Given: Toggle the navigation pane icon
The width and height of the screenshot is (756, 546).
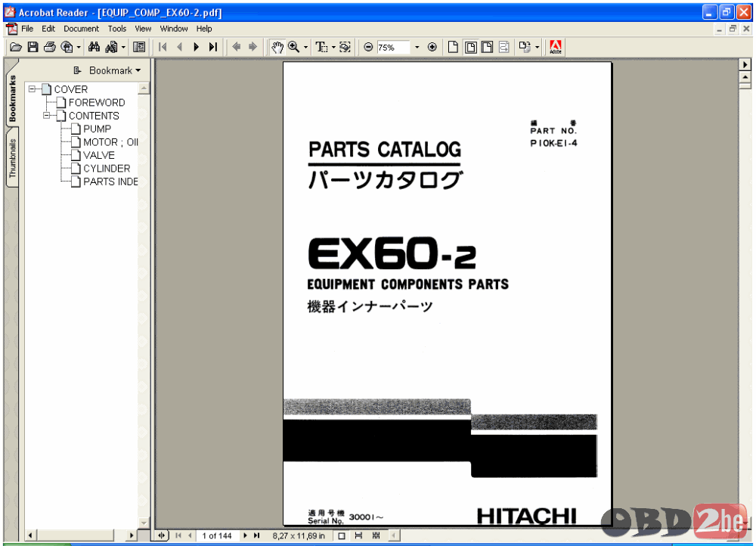Looking at the screenshot, I should (139, 47).
